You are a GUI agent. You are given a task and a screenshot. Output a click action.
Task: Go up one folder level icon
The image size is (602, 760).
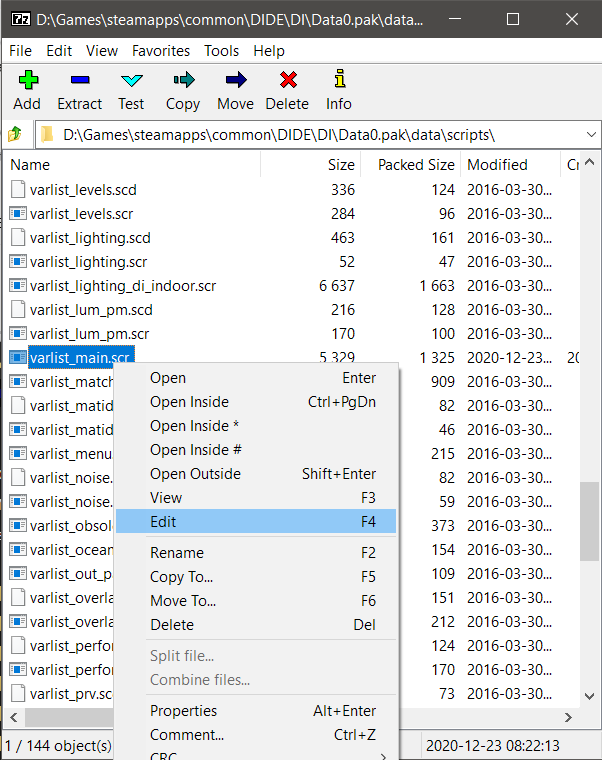(x=15, y=134)
